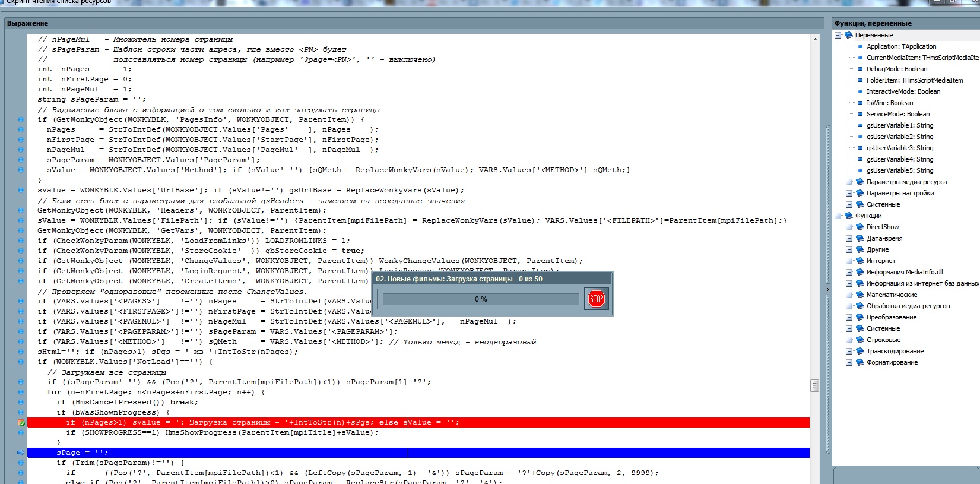The width and height of the screenshot is (980, 484).
Task: Click the breakpoint marker on the red line
Action: tap(21, 423)
